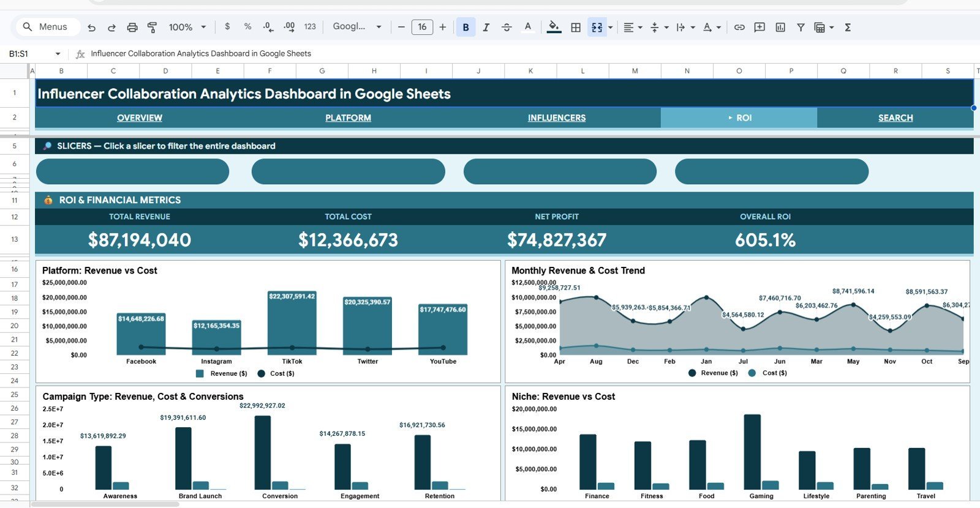This screenshot has width=980, height=508.
Task: Go to the INFLUENCERS tab link
Action: 557,118
